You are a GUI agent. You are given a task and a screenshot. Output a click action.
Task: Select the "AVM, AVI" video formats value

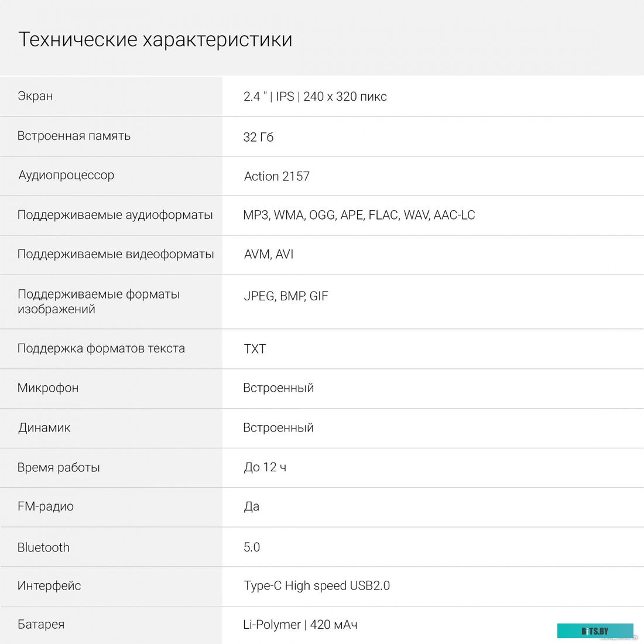click(x=268, y=254)
